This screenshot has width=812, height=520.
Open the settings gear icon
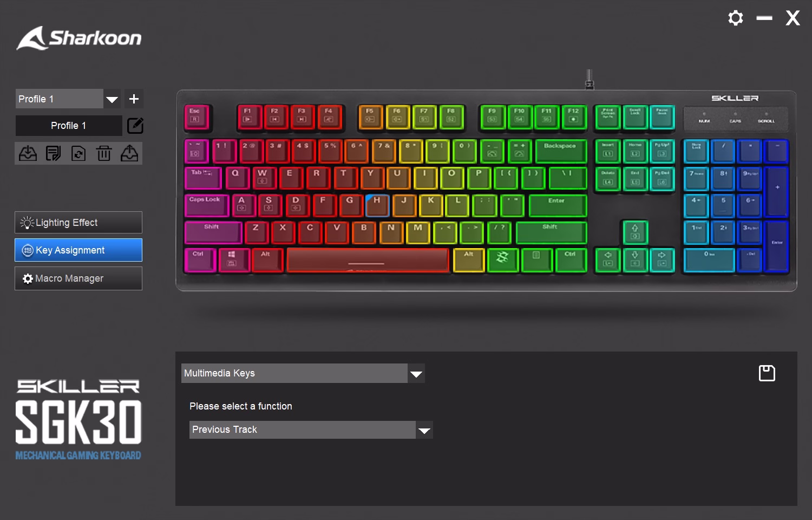(736, 18)
